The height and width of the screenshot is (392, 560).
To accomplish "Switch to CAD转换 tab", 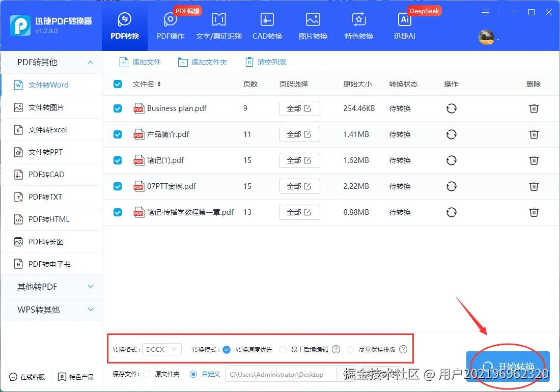I will (267, 25).
